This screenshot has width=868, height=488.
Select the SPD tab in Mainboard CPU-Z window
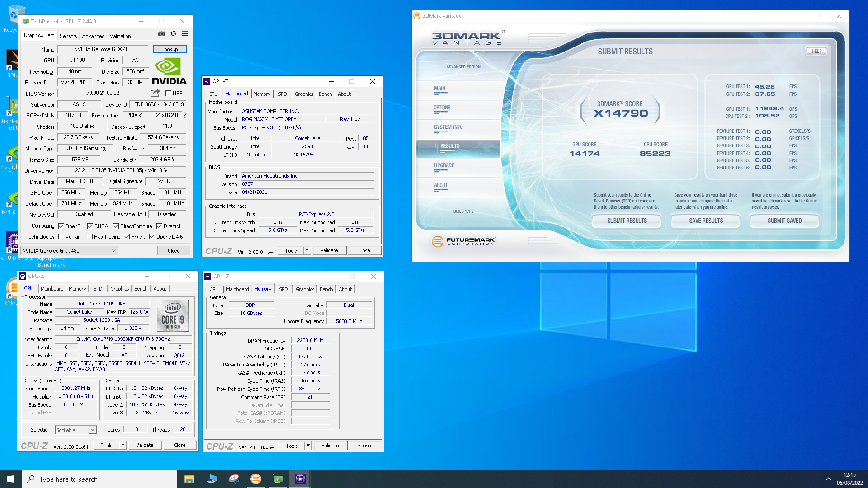click(x=283, y=94)
